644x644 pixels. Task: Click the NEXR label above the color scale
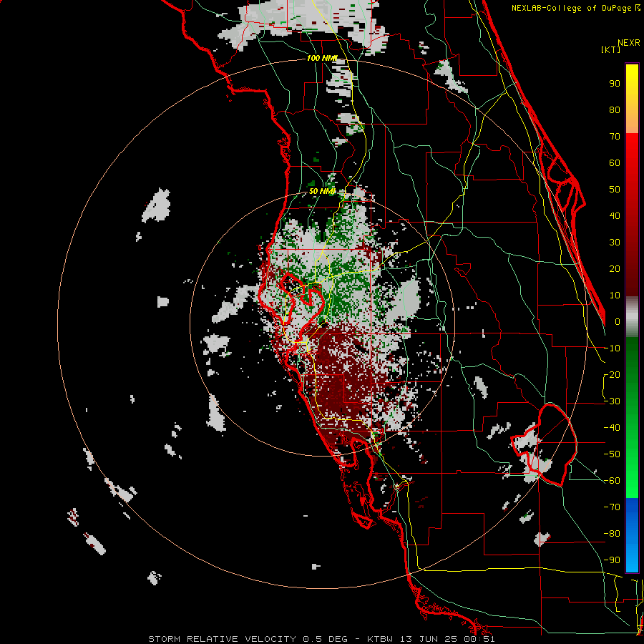click(x=628, y=43)
